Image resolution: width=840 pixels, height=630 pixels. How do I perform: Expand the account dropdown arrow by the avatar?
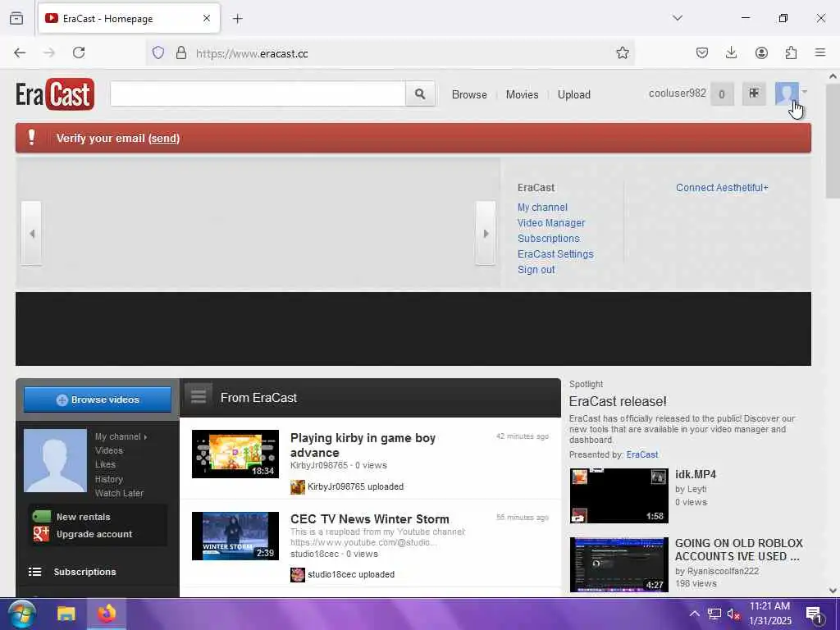point(805,92)
